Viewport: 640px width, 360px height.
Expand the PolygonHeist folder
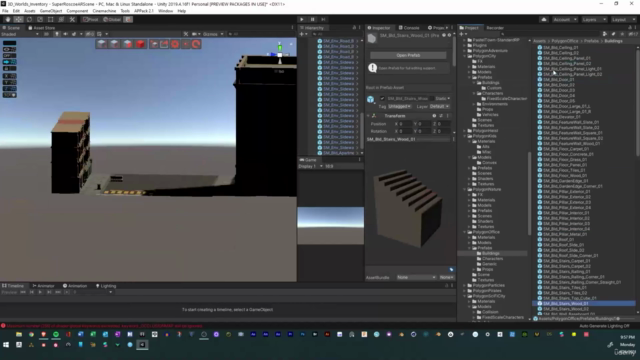coord(465,131)
